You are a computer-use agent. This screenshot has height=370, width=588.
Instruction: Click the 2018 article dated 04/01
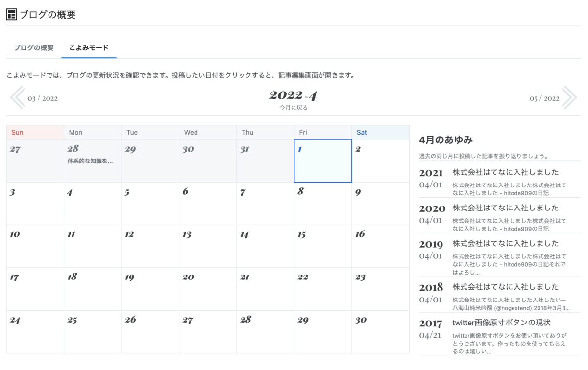[505, 287]
